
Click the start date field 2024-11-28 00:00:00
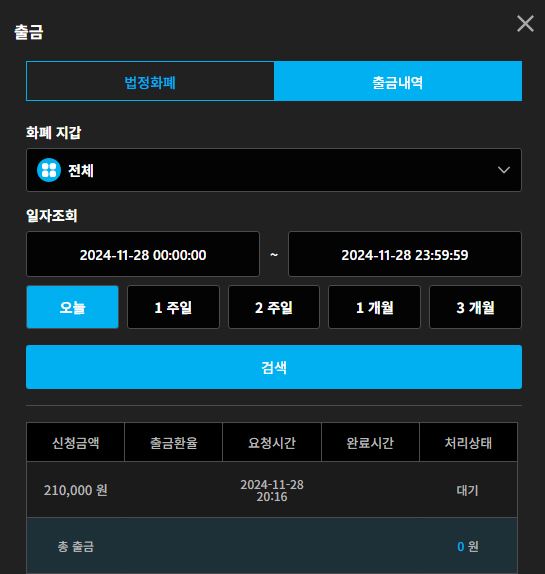coord(143,254)
